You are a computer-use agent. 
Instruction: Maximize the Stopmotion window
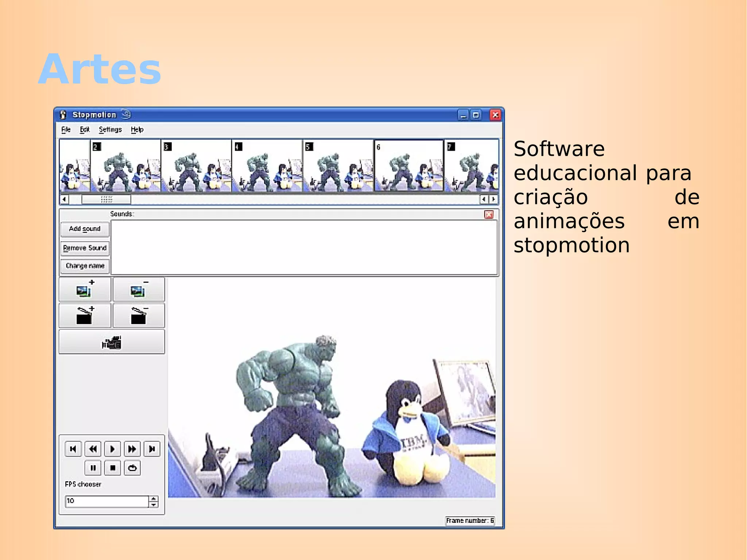(476, 115)
